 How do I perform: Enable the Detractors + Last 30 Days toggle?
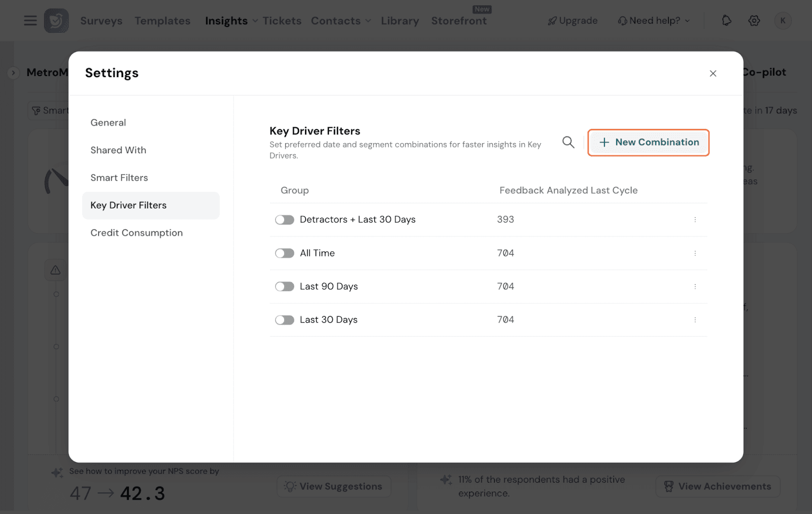285,220
